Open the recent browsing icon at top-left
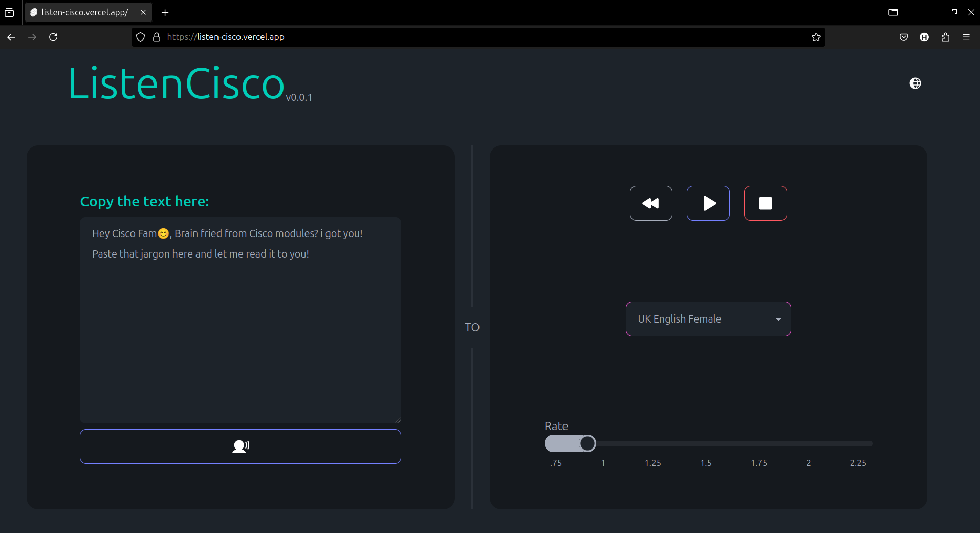This screenshot has height=533, width=980. pyautogui.click(x=9, y=12)
